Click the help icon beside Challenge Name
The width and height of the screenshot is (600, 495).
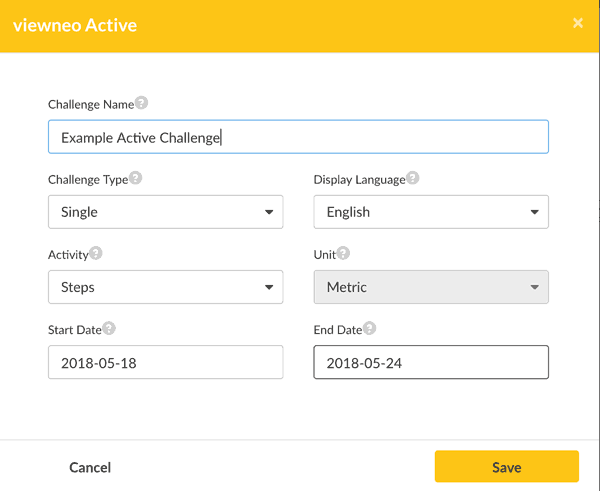coord(142,103)
